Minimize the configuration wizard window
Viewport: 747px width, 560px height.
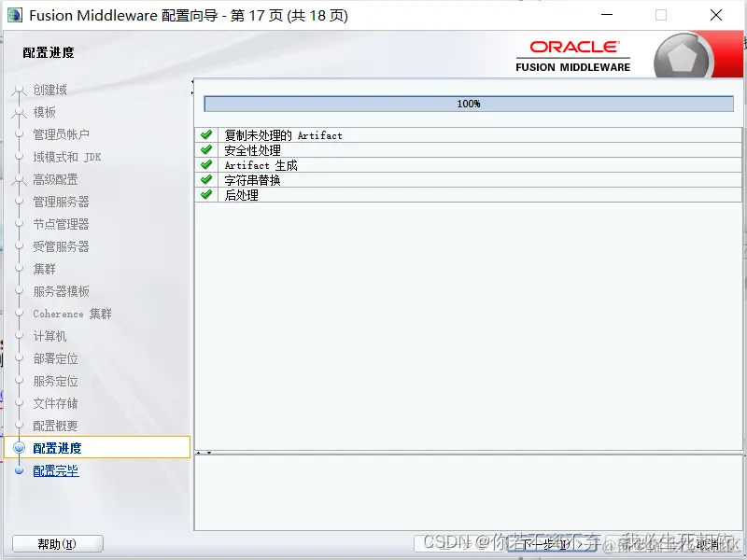607,15
